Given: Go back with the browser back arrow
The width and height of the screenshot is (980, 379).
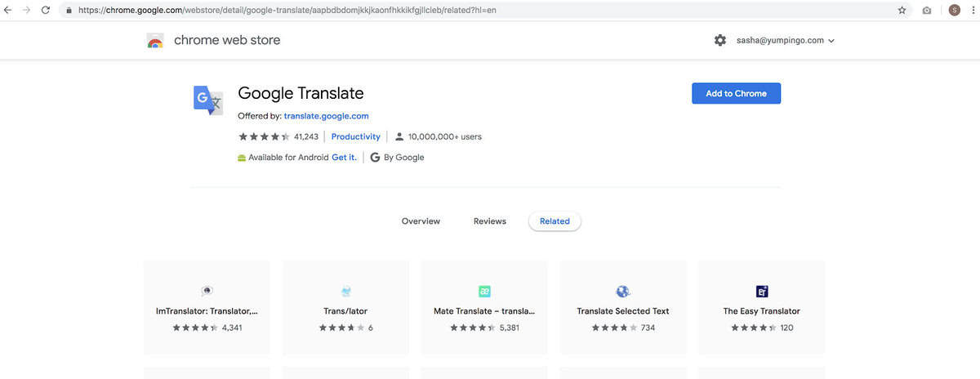Looking at the screenshot, I should pyautogui.click(x=9, y=11).
